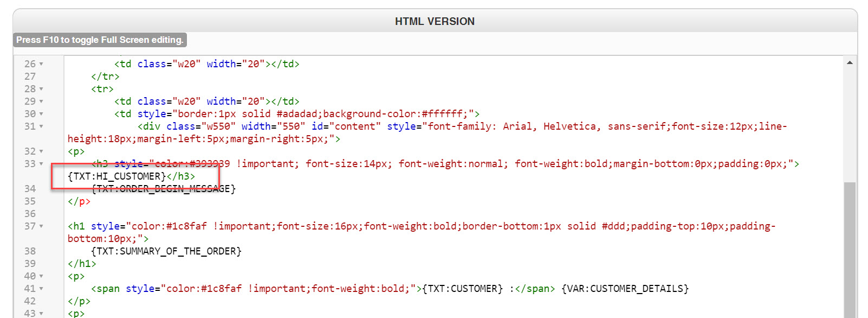
Task: Collapse the paragraph at line 43
Action: [x=41, y=314]
